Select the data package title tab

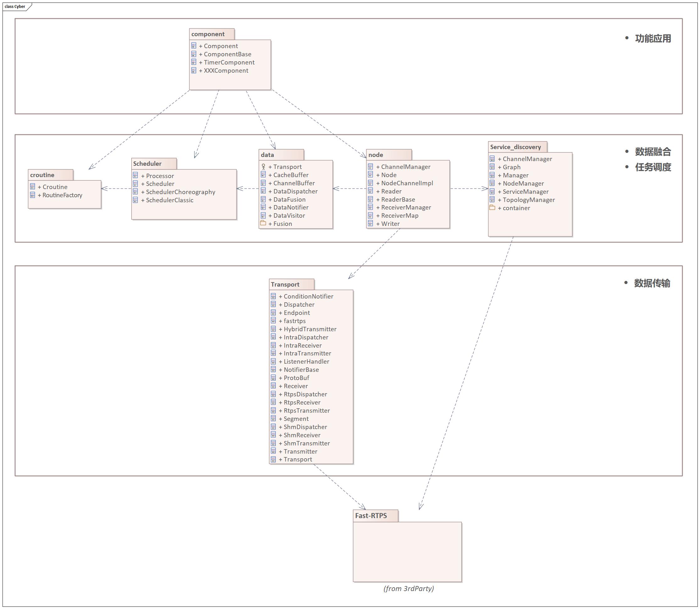[281, 155]
